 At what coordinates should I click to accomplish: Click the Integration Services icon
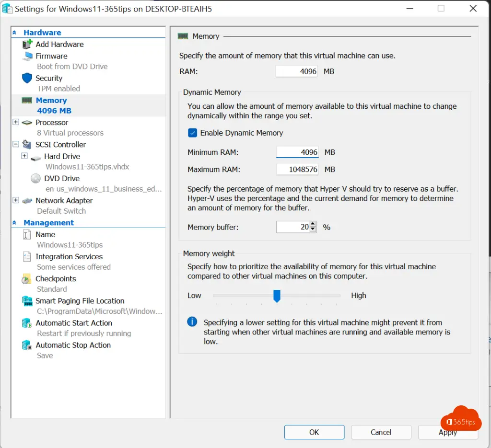pos(27,256)
